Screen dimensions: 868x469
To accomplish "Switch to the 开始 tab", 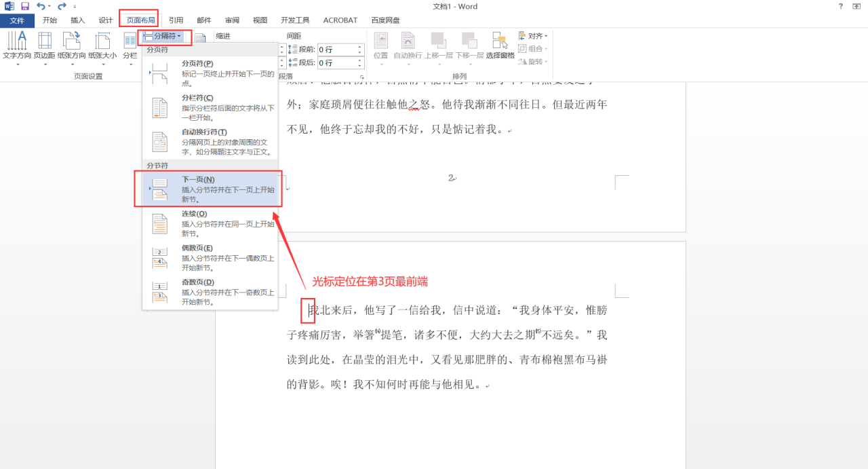I will pyautogui.click(x=50, y=20).
